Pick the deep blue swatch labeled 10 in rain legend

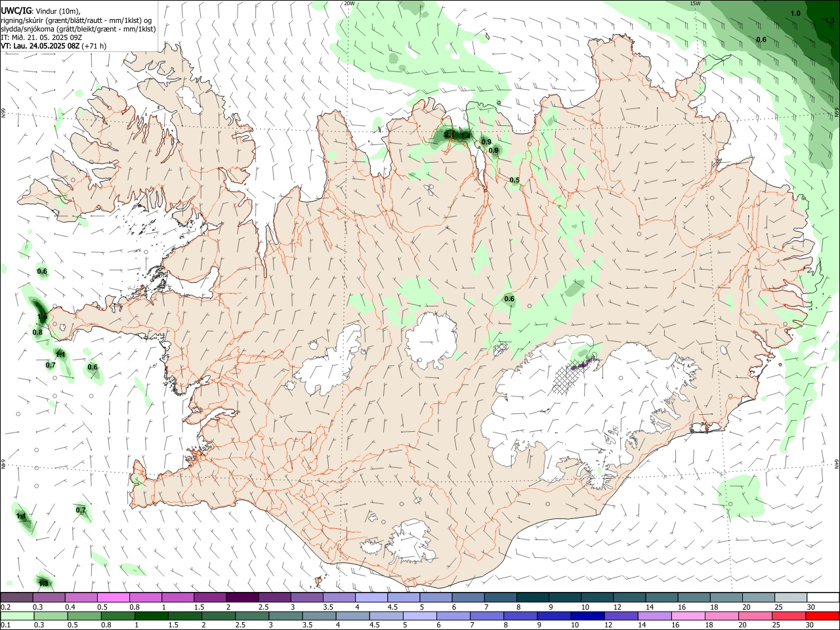coord(588,616)
